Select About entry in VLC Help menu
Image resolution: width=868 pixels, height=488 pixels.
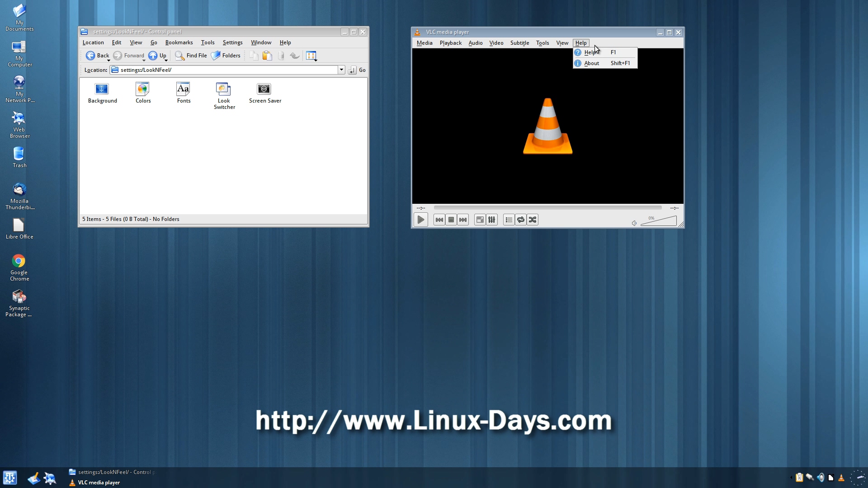coord(605,63)
